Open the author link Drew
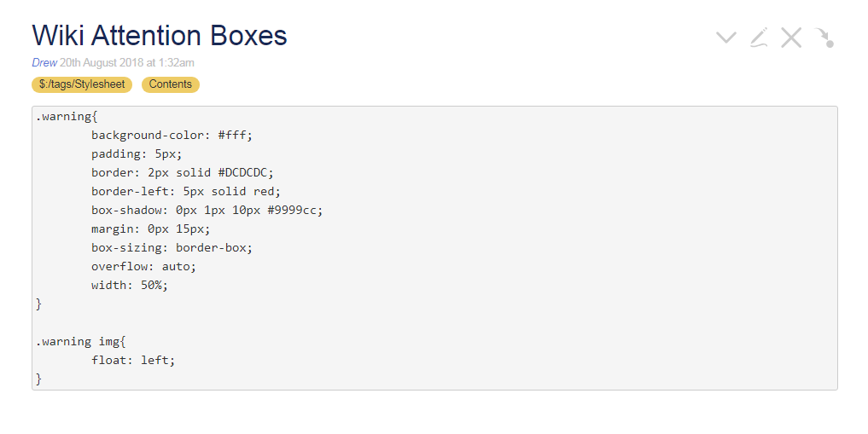868x434 pixels. coord(44,62)
